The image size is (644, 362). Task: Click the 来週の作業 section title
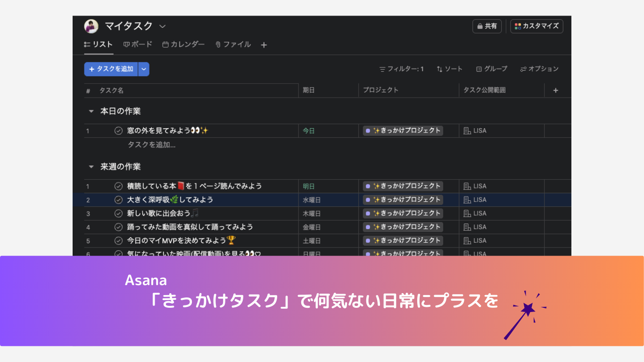pos(121,167)
